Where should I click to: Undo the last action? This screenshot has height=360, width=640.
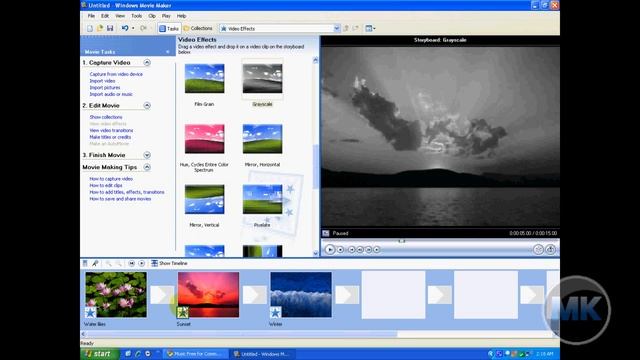pyautogui.click(x=125, y=28)
